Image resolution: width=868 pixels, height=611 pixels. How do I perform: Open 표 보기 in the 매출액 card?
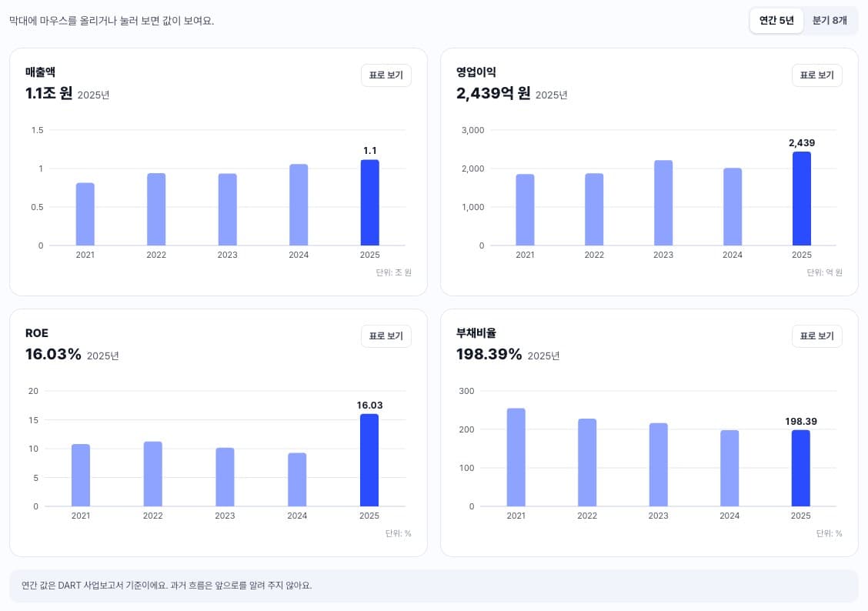[386, 75]
